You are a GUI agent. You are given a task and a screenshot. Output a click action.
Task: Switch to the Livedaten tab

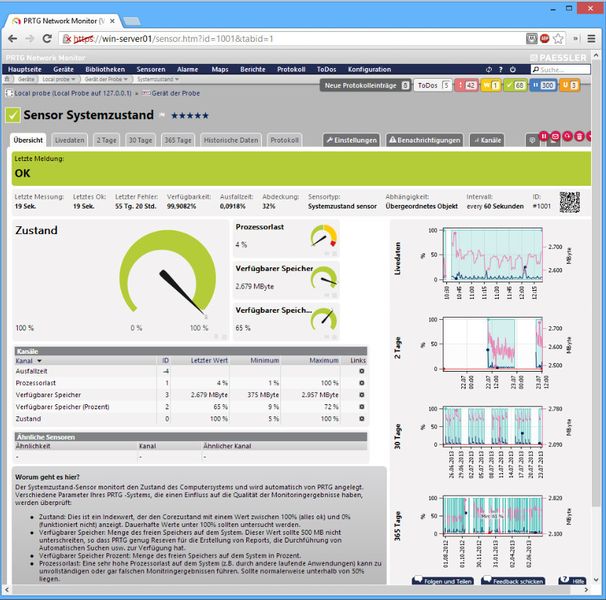click(x=70, y=140)
